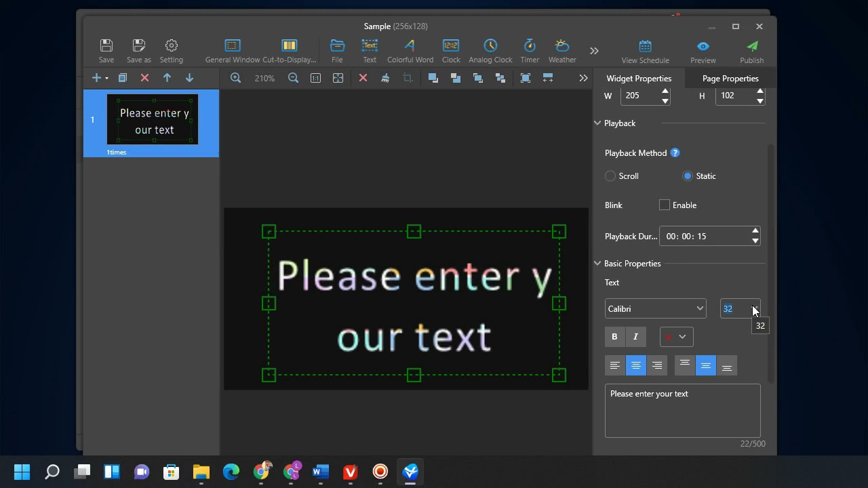Image resolution: width=868 pixels, height=488 pixels.
Task: Open the add page dropdown arrow
Action: pyautogui.click(x=106, y=79)
